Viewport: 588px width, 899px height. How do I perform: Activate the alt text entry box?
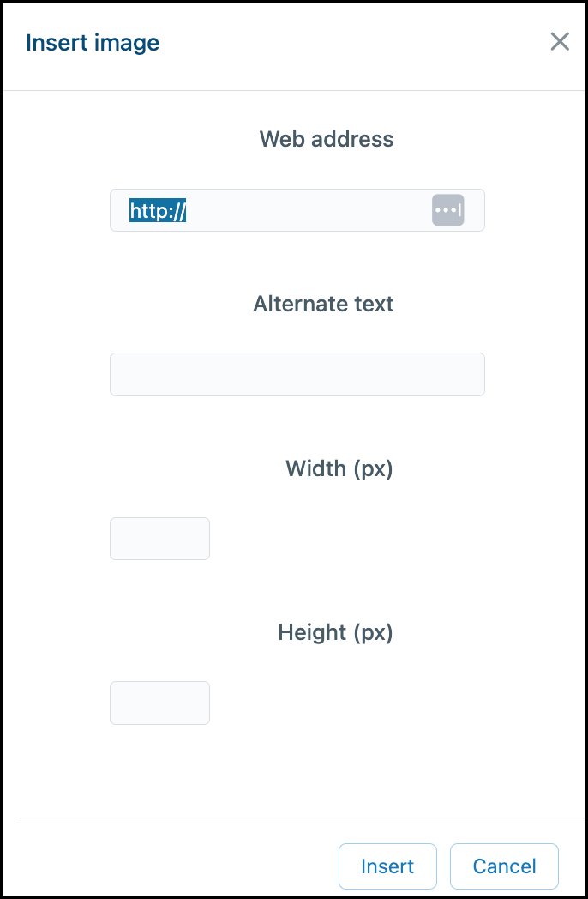coord(297,374)
